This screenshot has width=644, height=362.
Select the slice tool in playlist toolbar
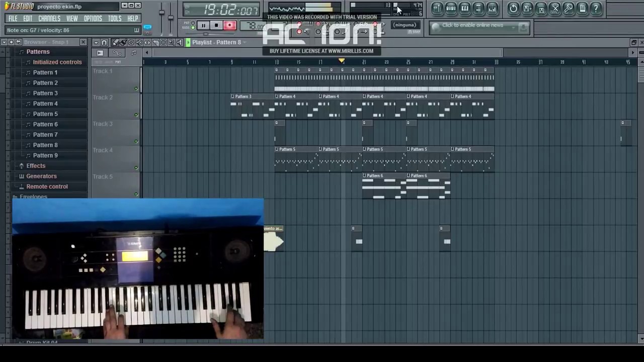point(155,42)
